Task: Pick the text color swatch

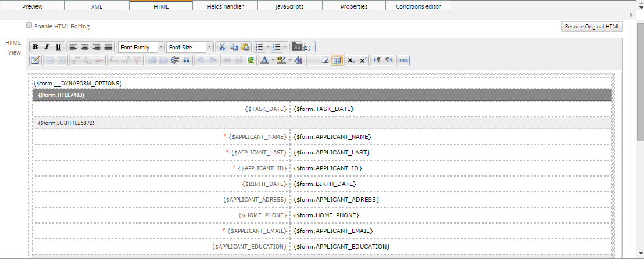Action: point(264,60)
